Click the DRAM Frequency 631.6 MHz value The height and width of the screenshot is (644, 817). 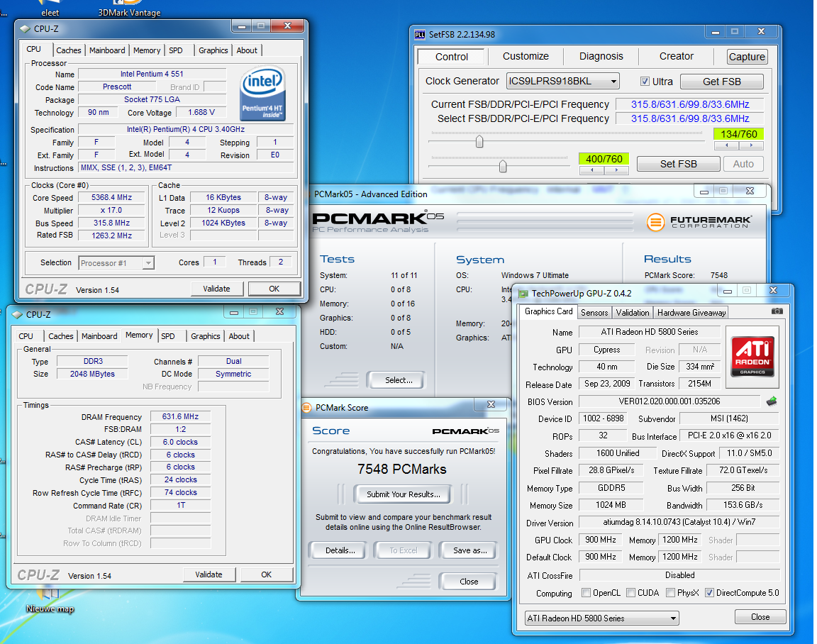click(180, 416)
